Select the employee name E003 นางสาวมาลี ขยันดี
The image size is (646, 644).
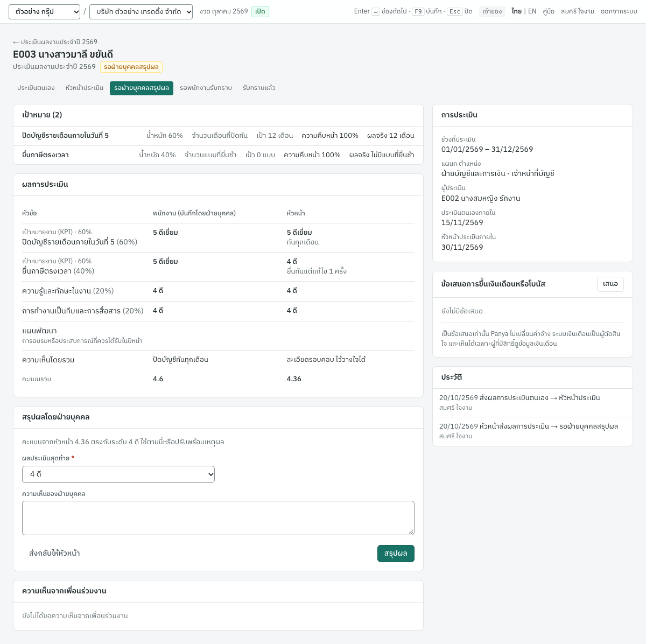[63, 54]
